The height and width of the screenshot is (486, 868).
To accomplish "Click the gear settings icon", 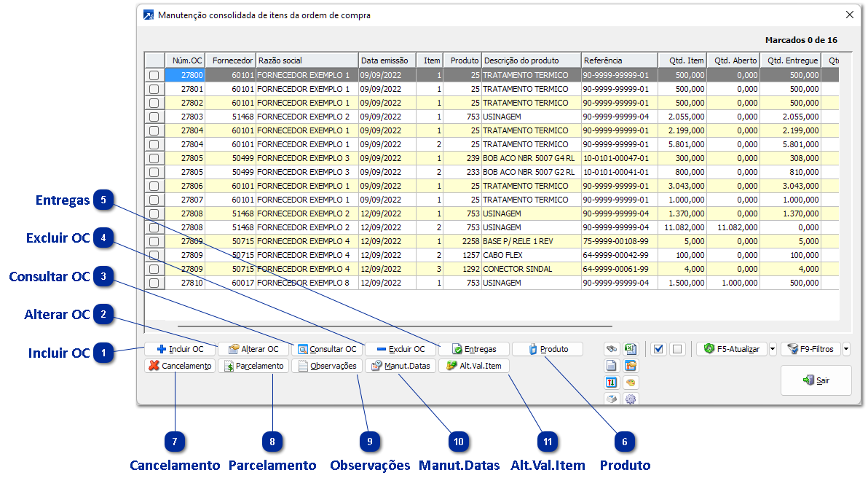I will pos(631,399).
